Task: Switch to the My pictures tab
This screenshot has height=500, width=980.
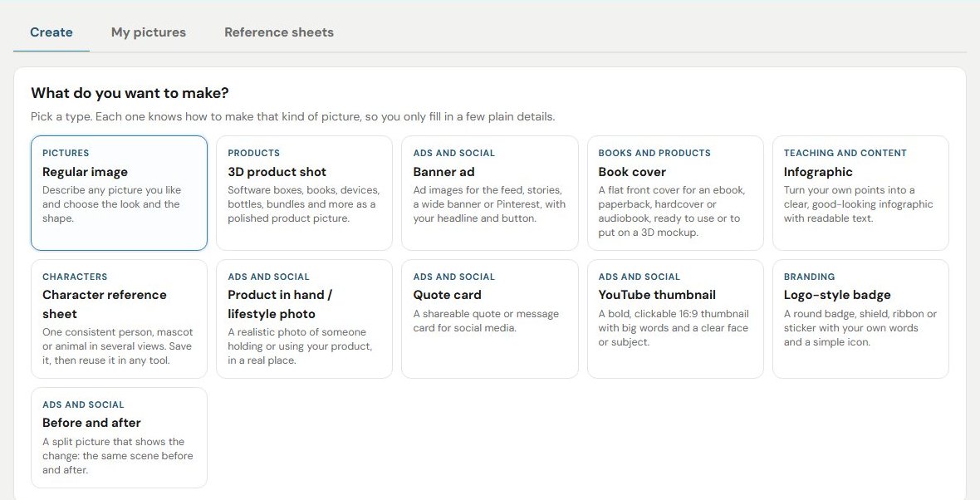Action: (x=148, y=32)
